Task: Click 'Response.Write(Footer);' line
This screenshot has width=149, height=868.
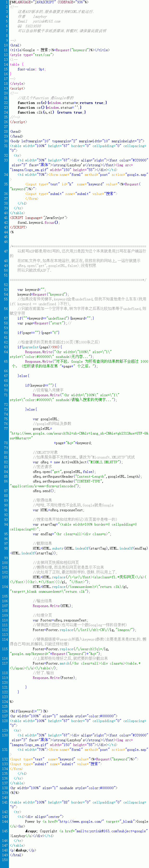Action: click(55, 677)
